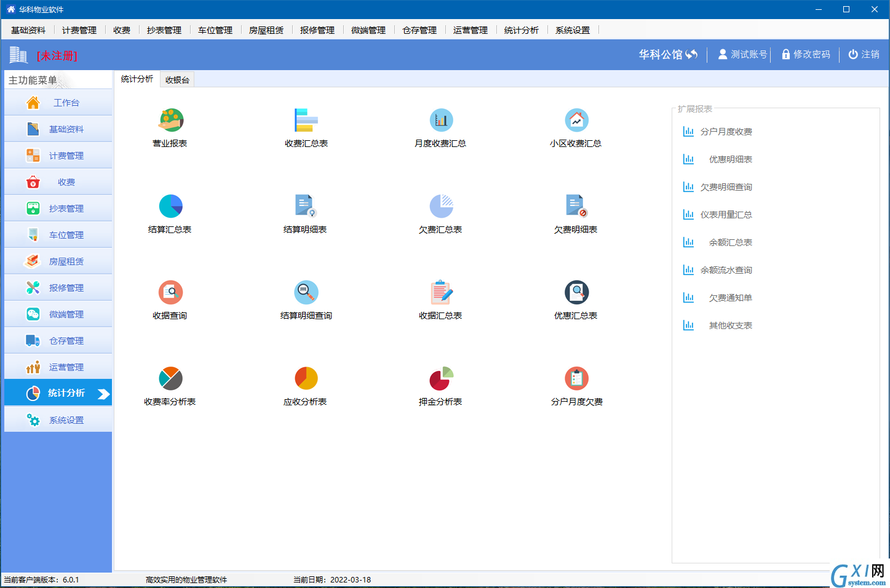The height and width of the screenshot is (588, 890).
Task: Open the 抄表管理 menu in menu bar
Action: point(164,30)
